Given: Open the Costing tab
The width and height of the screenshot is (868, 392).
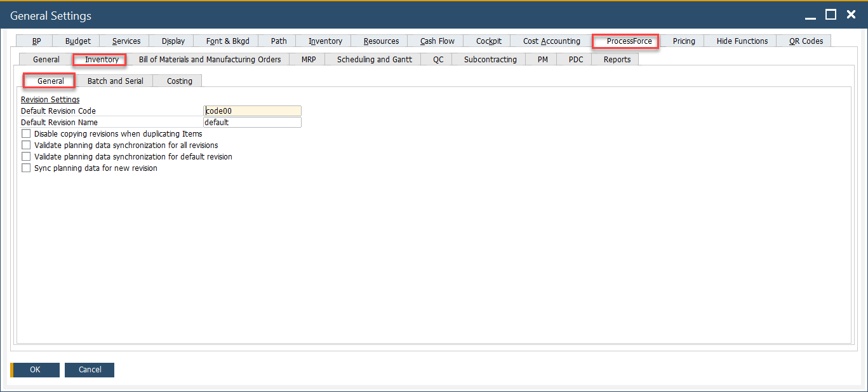Looking at the screenshot, I should coord(179,81).
